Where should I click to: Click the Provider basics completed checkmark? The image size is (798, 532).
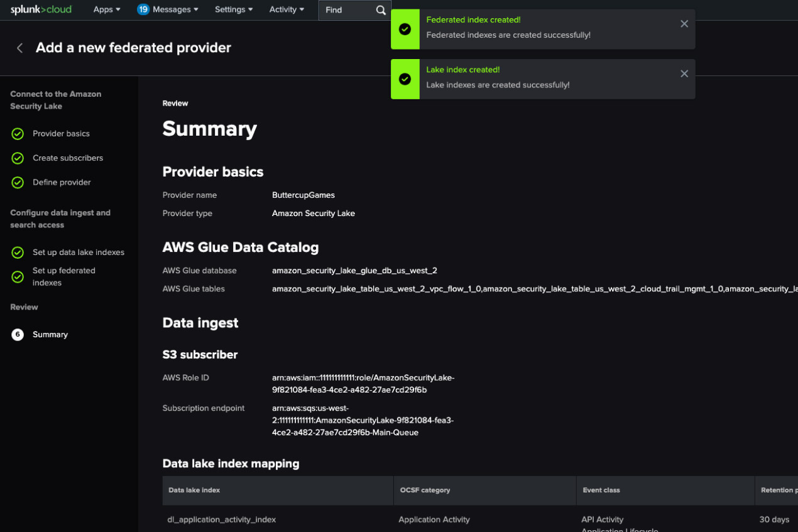18,134
